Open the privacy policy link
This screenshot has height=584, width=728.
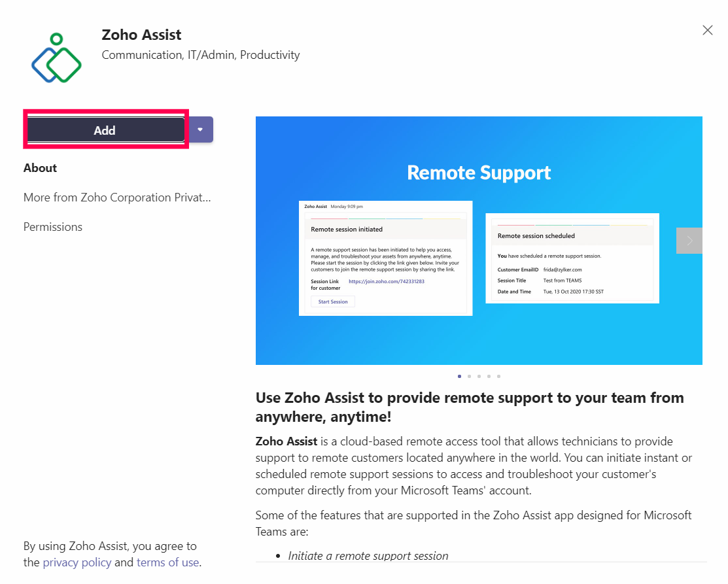tap(77, 562)
